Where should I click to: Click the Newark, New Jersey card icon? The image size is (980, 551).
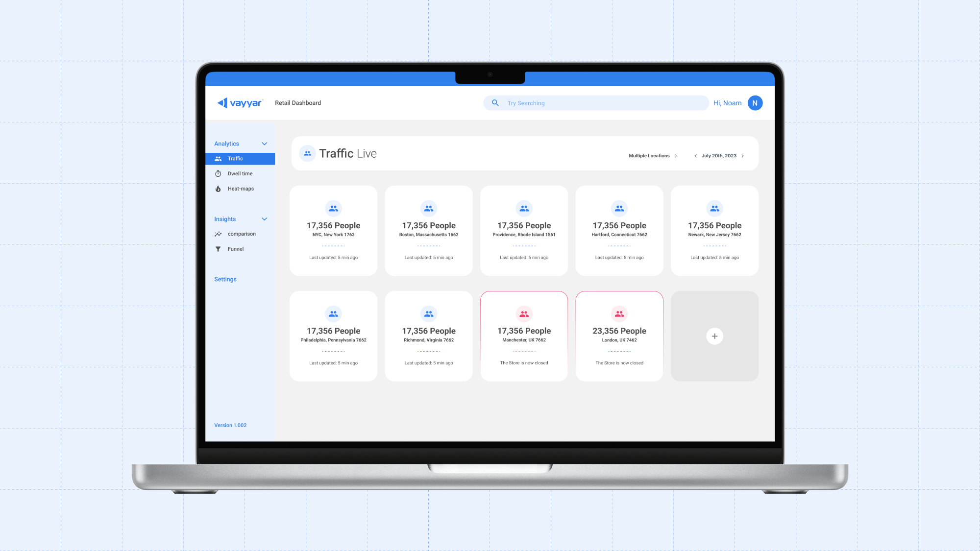tap(715, 208)
